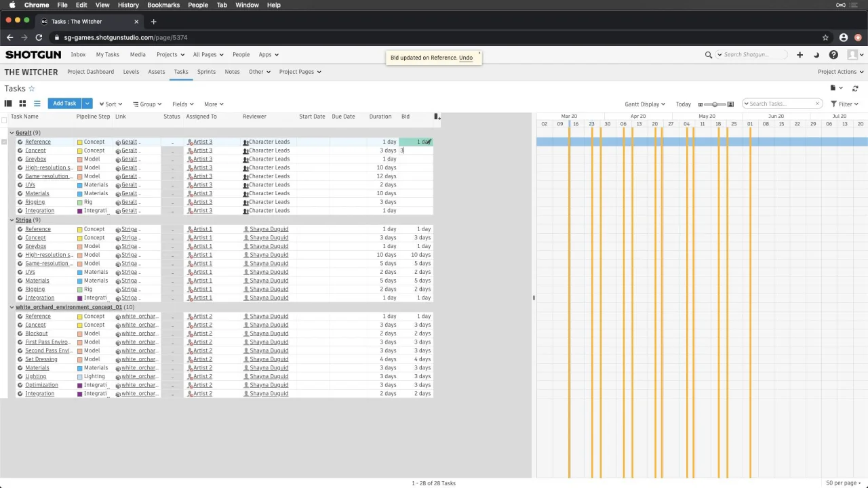868x488 pixels.
Task: Open the Notes tab
Action: (232, 72)
